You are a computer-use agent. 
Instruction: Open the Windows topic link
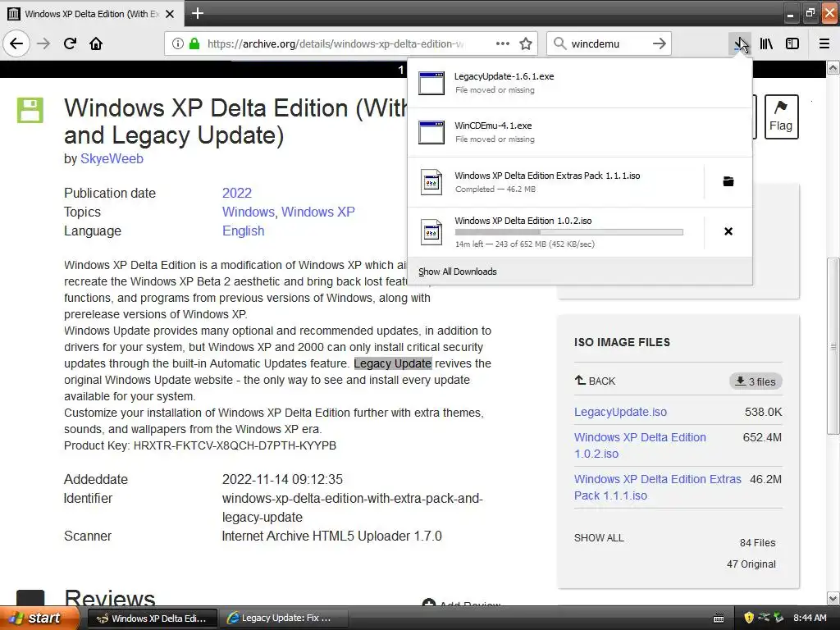point(248,212)
